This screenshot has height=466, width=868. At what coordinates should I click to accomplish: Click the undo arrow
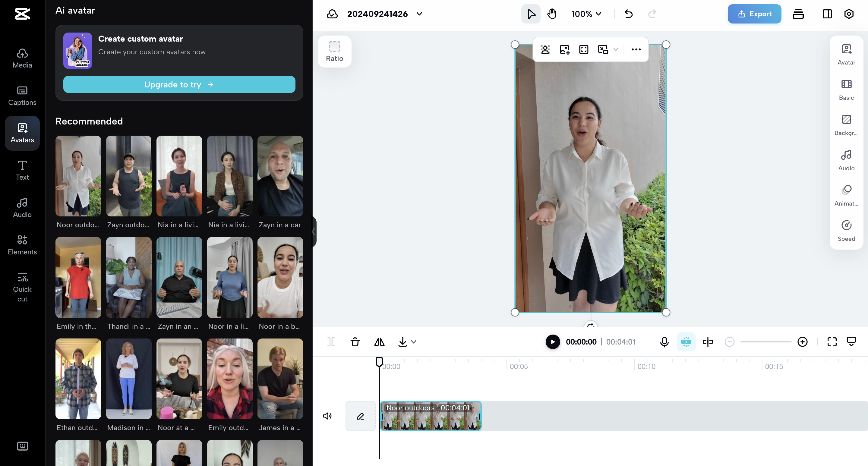tap(628, 14)
